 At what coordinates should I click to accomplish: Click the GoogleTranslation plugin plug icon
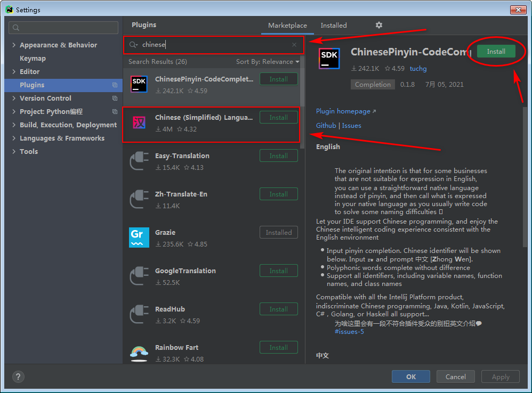(139, 276)
